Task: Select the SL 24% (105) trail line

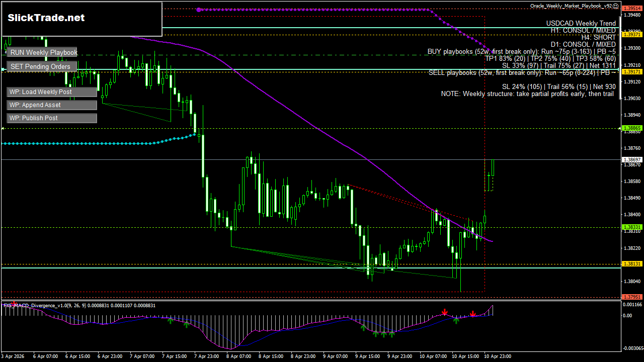Action: click(559, 86)
